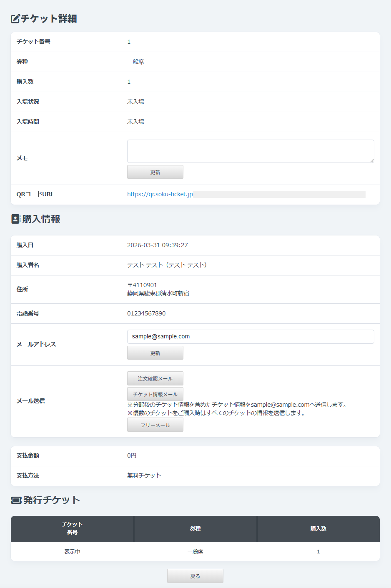Click the payment amount 0円
The image size is (391, 588).
[x=132, y=455]
